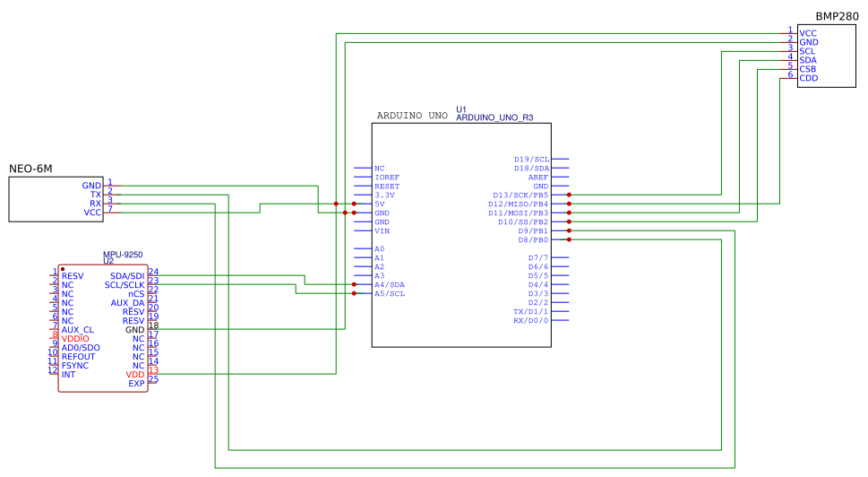Click the Arduino D7/7 pin label
868x477 pixels.
click(x=538, y=257)
